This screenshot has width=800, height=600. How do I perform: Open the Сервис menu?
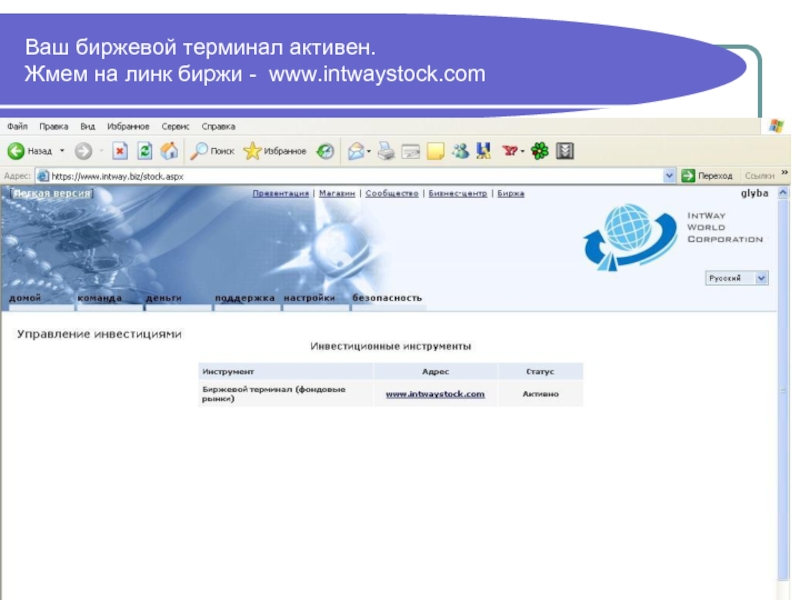[175, 126]
